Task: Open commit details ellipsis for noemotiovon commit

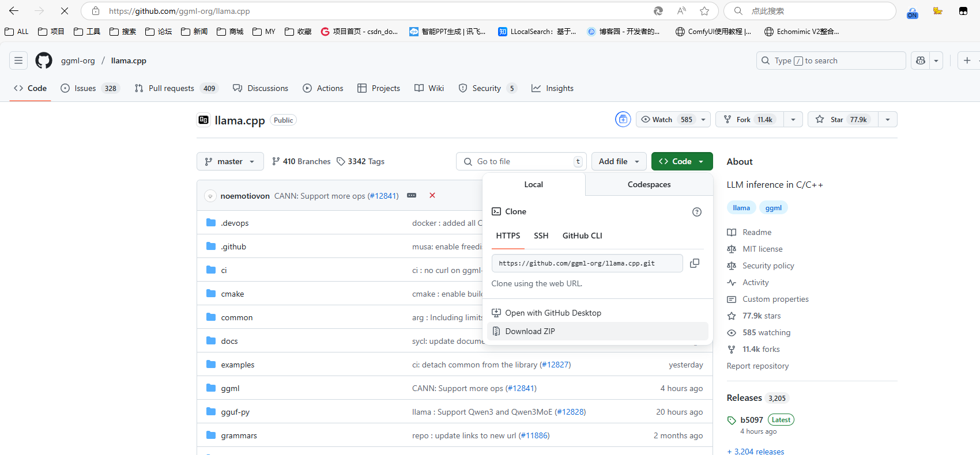Action: 412,196
